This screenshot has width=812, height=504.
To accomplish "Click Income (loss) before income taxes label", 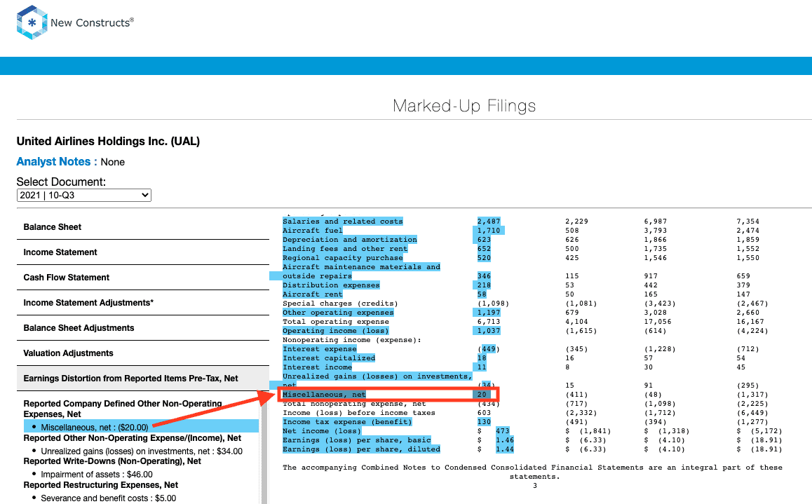I will pos(359,413).
